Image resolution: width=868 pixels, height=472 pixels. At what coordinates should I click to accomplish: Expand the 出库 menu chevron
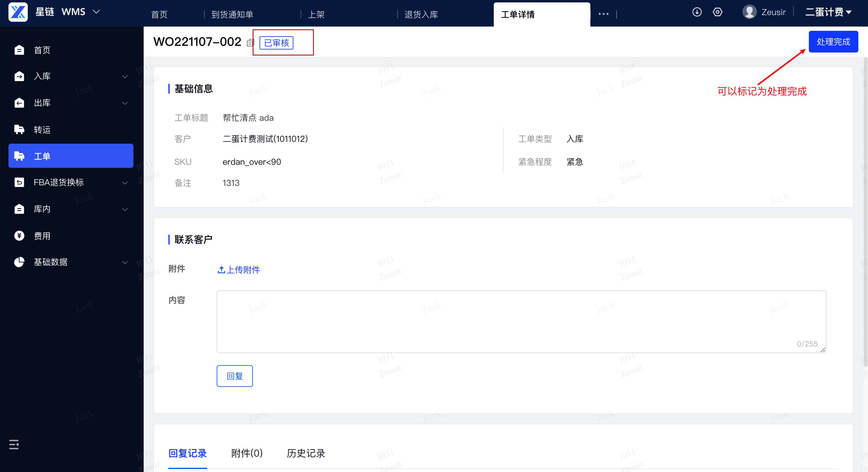(125, 103)
